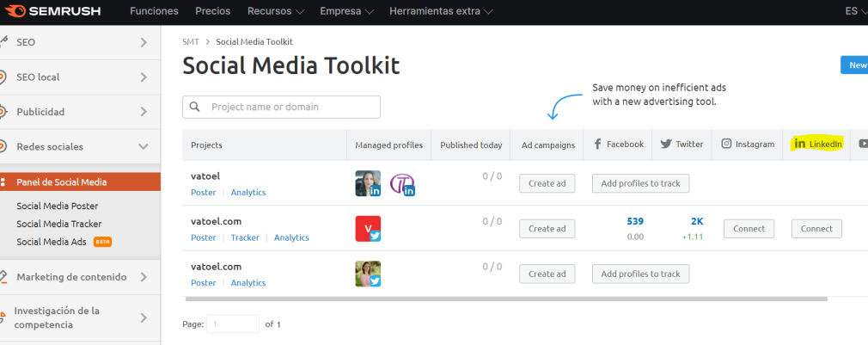Viewport: 868px width, 345px height.
Task: Click the Instagram column icon
Action: 726,144
